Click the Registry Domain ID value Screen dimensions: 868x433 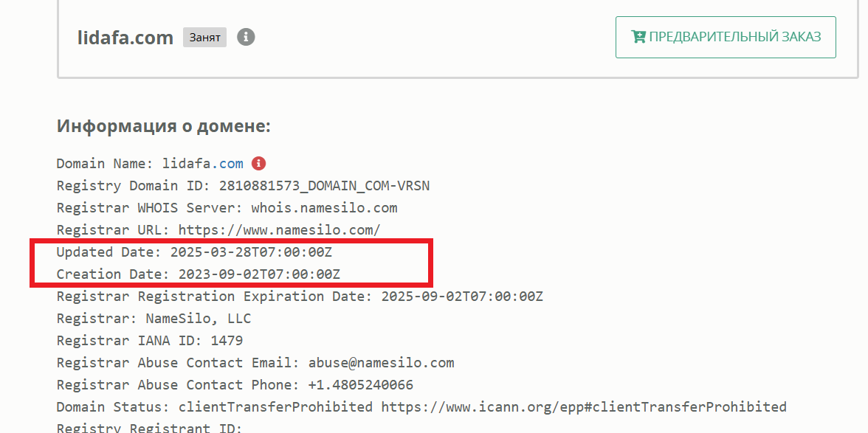point(325,186)
